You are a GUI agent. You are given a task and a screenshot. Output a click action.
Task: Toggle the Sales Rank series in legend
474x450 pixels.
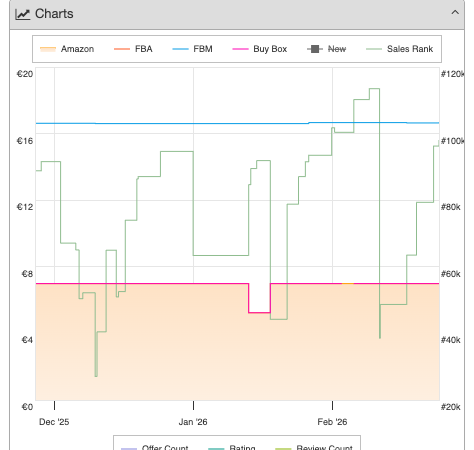coord(399,49)
